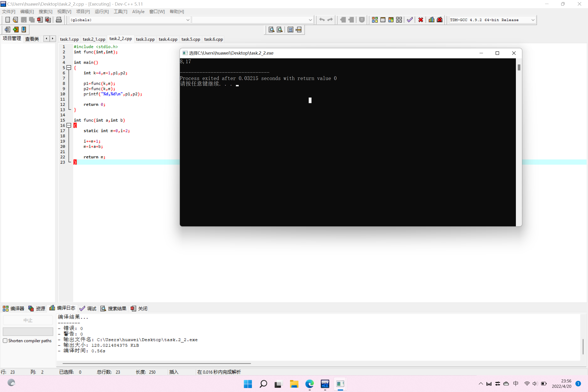This screenshot has width=588, height=392.
Task: Click the Print toolbar icon
Action: tap(59, 20)
